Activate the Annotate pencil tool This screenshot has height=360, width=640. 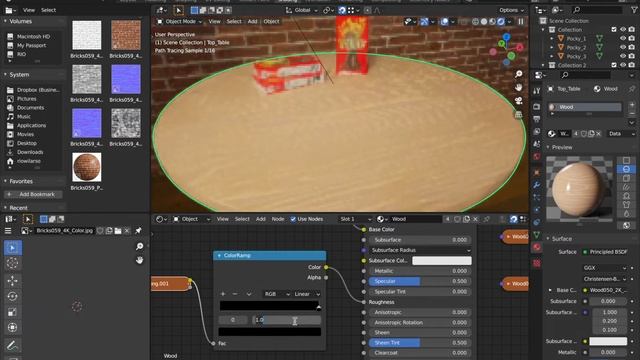pos(13,346)
